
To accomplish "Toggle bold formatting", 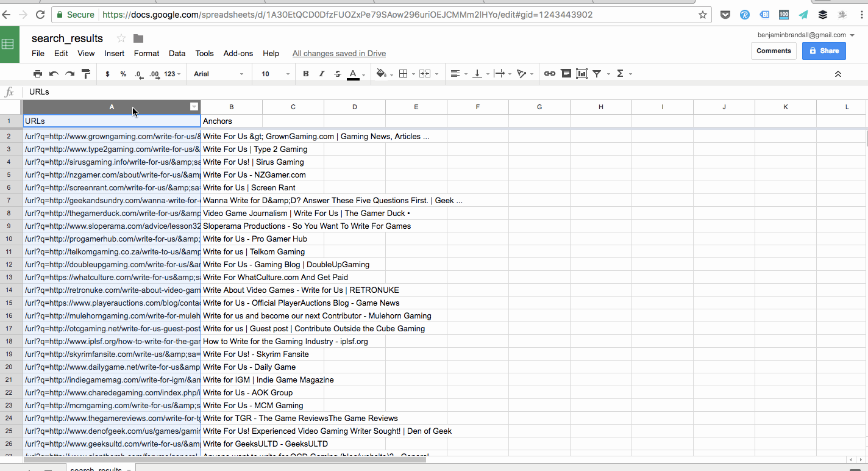I will pyautogui.click(x=306, y=74).
